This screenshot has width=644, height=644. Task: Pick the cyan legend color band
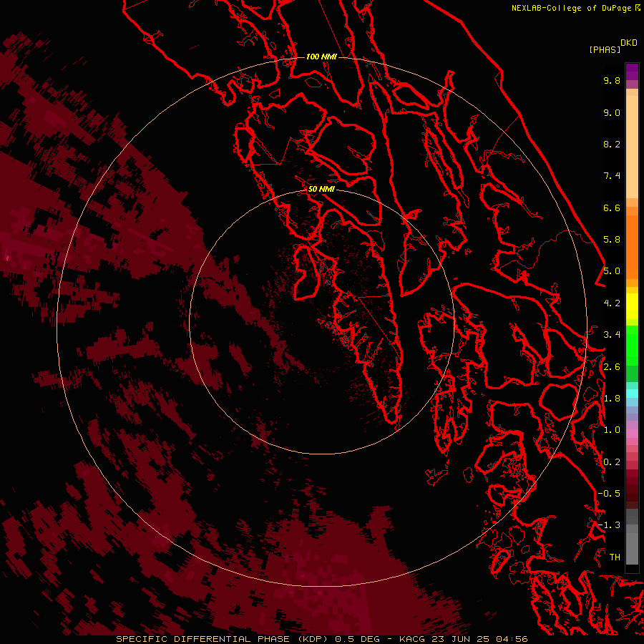point(632,394)
